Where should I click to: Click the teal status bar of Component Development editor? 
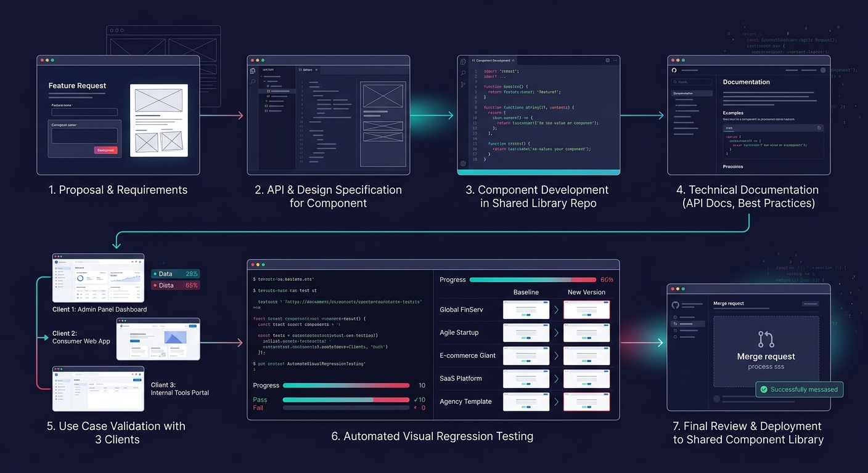pyautogui.click(x=538, y=172)
